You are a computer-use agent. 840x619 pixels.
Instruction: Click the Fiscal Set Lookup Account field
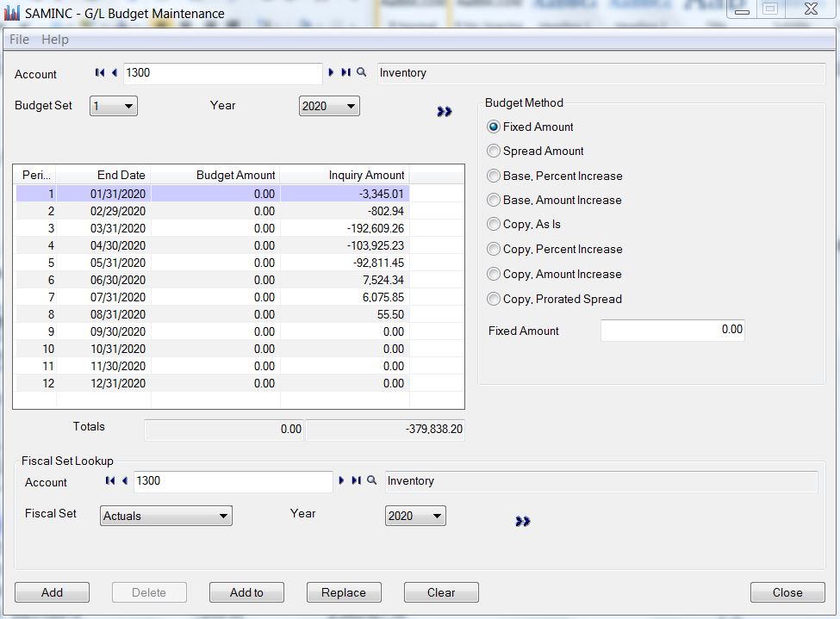pos(233,481)
